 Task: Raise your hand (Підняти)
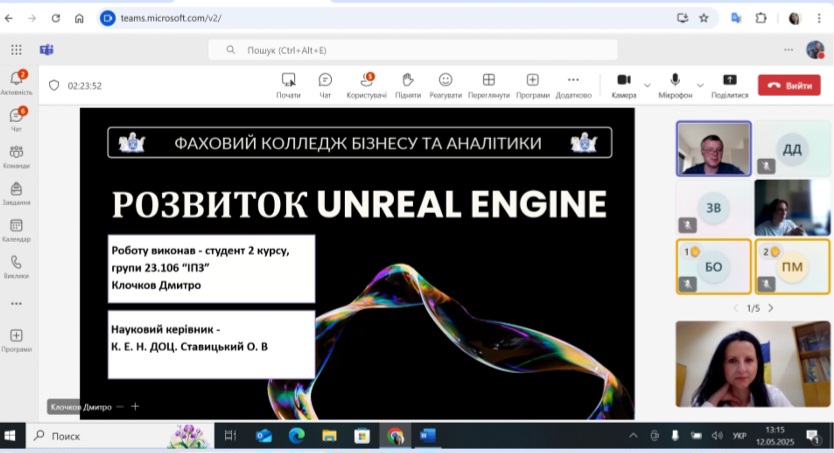coord(407,84)
